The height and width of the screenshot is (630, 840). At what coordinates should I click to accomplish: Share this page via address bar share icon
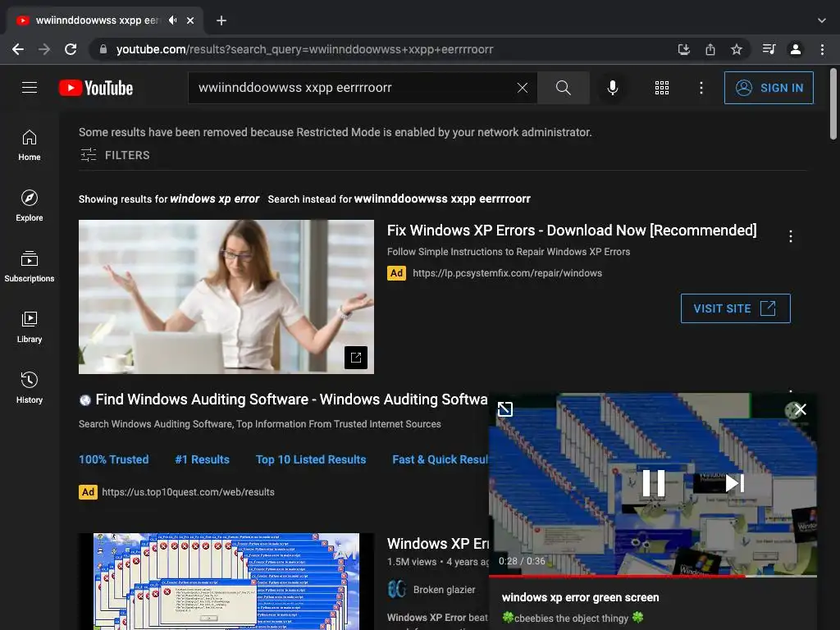710,49
